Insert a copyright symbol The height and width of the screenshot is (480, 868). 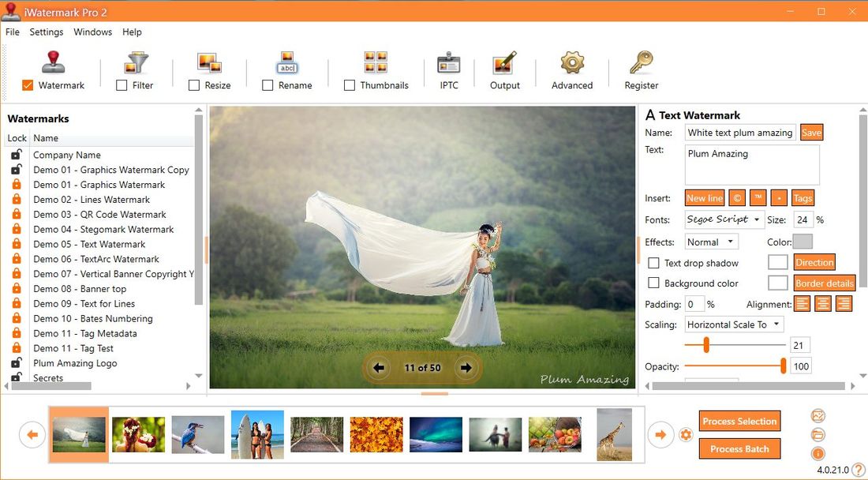(x=735, y=197)
